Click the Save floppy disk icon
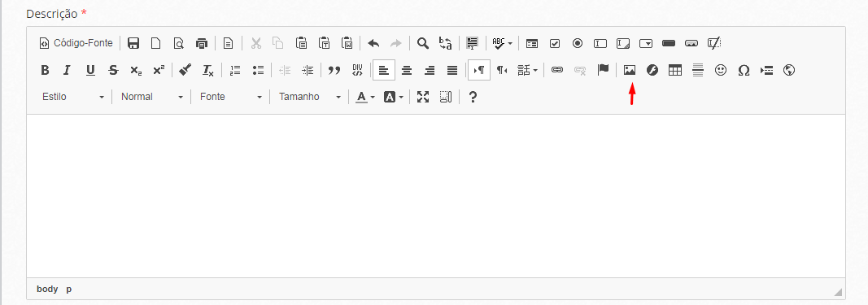The height and width of the screenshot is (305, 868). click(133, 43)
